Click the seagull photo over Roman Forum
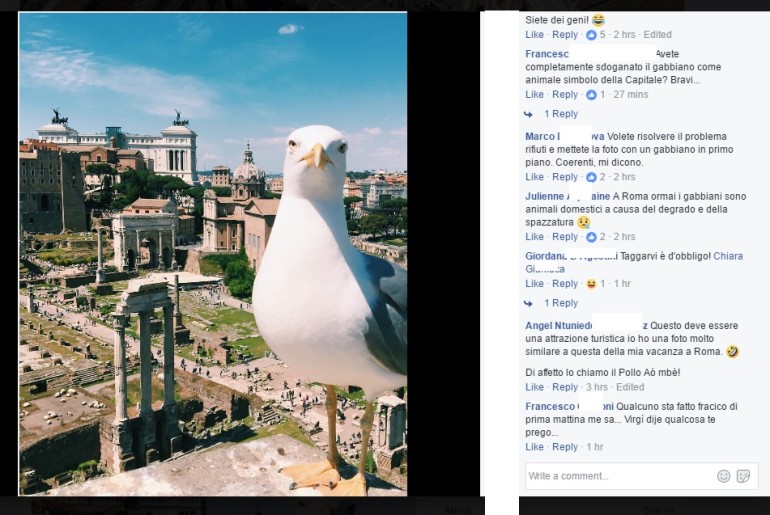This screenshot has height=515, width=770. coord(213,254)
